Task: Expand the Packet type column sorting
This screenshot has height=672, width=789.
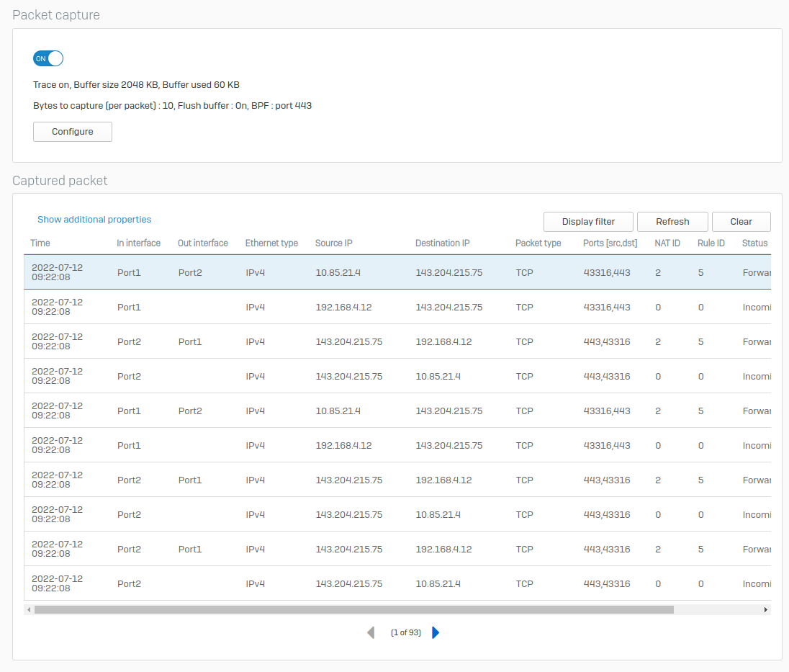Action: tap(538, 243)
